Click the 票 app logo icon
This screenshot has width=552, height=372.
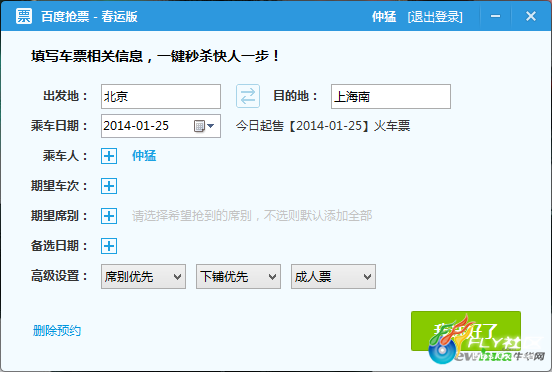point(24,16)
